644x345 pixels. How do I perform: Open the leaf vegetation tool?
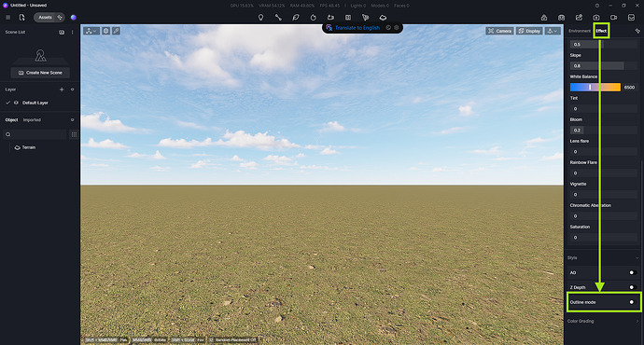pyautogui.click(x=296, y=18)
